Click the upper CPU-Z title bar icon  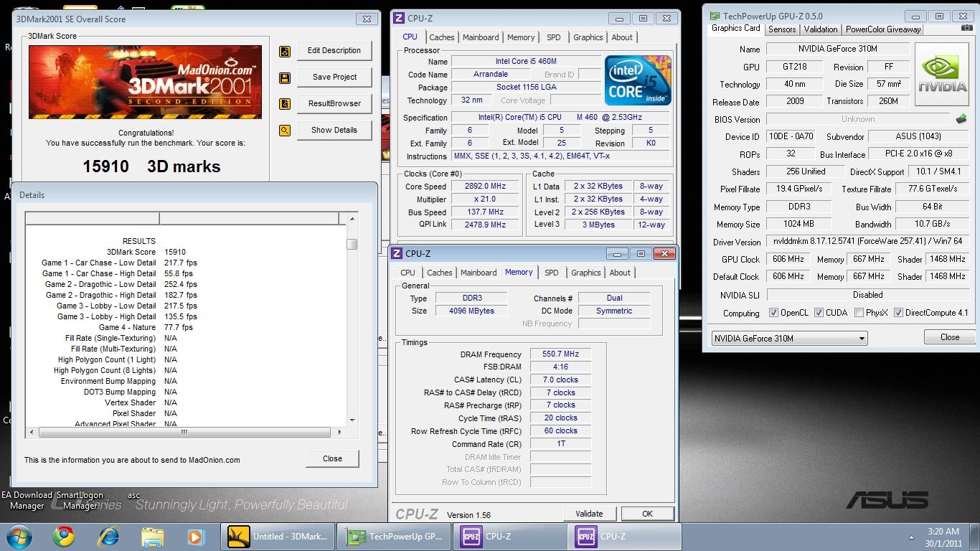pyautogui.click(x=398, y=18)
